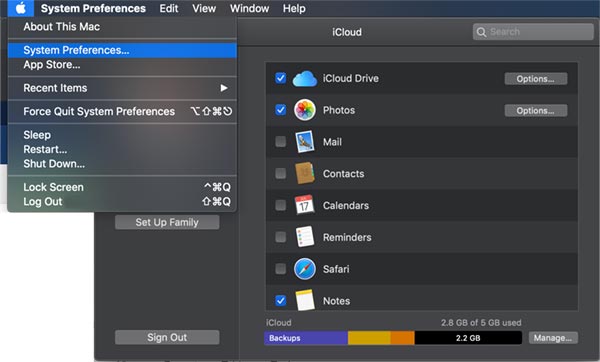Viewport: 600px width, 362px height.
Task: Click the 2.8 GB of 5 GB used text
Action: [x=481, y=323]
